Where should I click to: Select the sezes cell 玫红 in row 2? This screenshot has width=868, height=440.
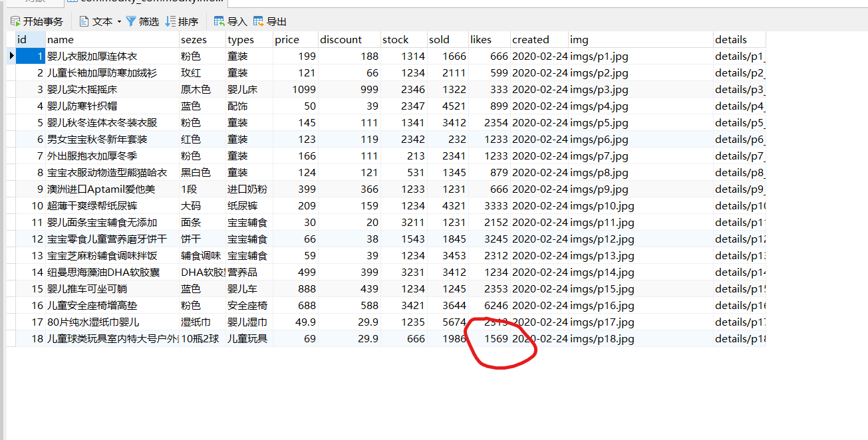(x=202, y=73)
